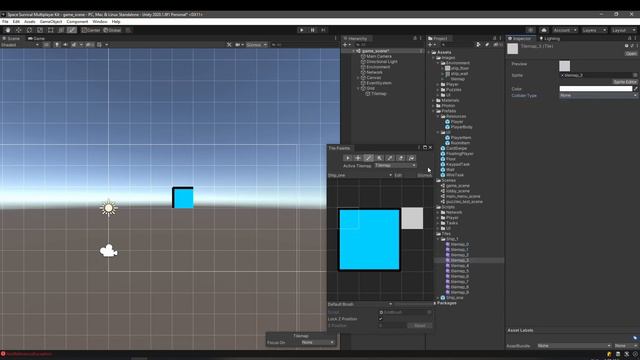Open the Account dropdown
Viewport: 640px width, 360px height.
[565, 30]
